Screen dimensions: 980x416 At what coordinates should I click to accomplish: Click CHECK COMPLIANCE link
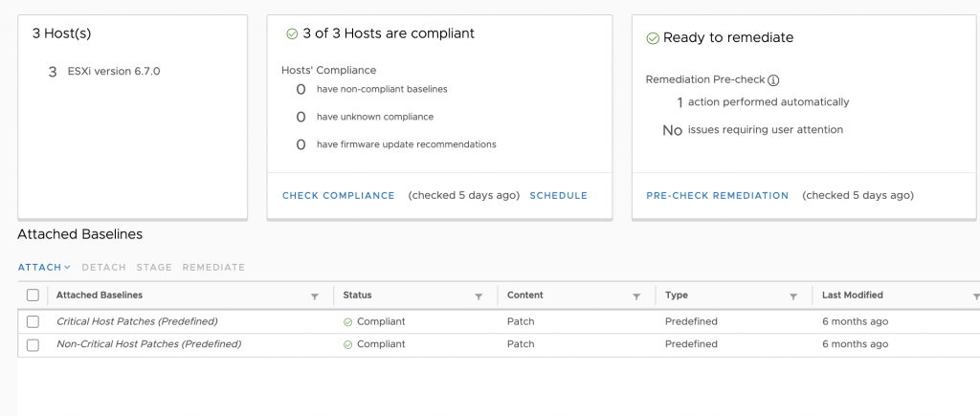338,195
